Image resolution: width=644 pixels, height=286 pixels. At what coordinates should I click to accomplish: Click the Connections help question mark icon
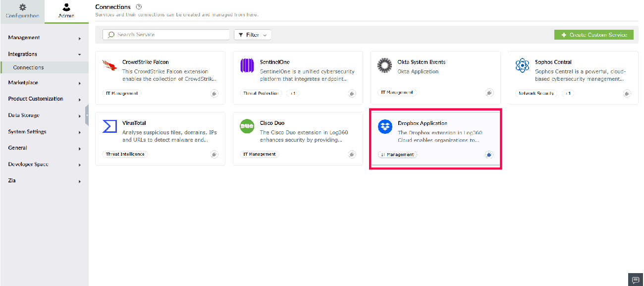[x=139, y=7]
